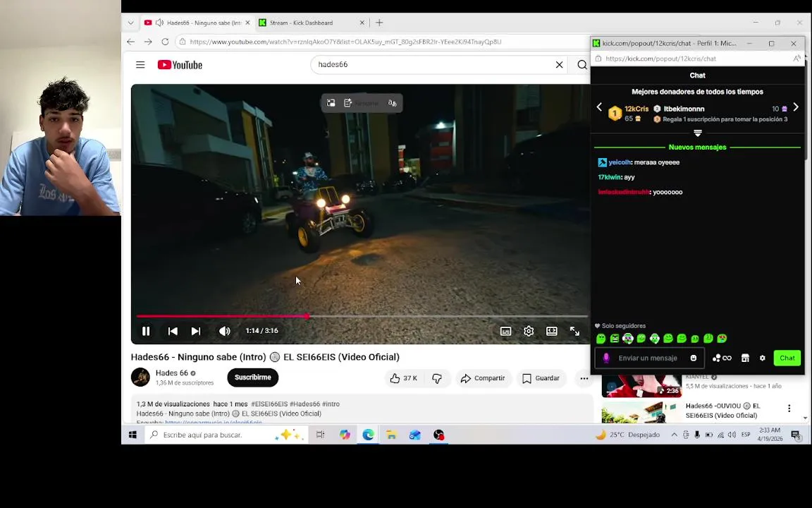
Task: Toggle theater mode
Action: coord(551,331)
